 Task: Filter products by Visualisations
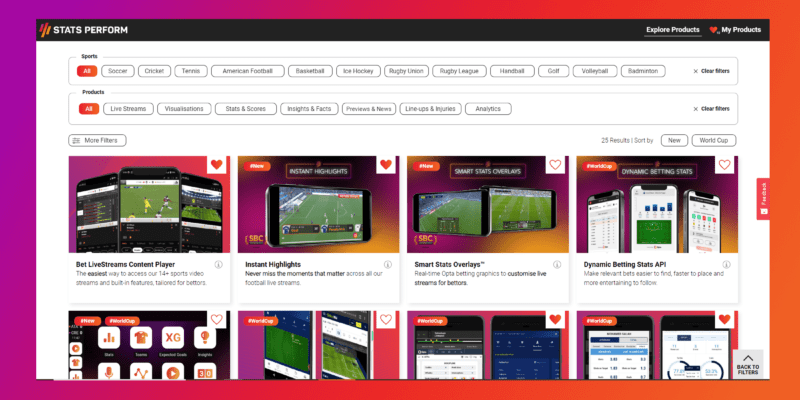pyautogui.click(x=184, y=109)
